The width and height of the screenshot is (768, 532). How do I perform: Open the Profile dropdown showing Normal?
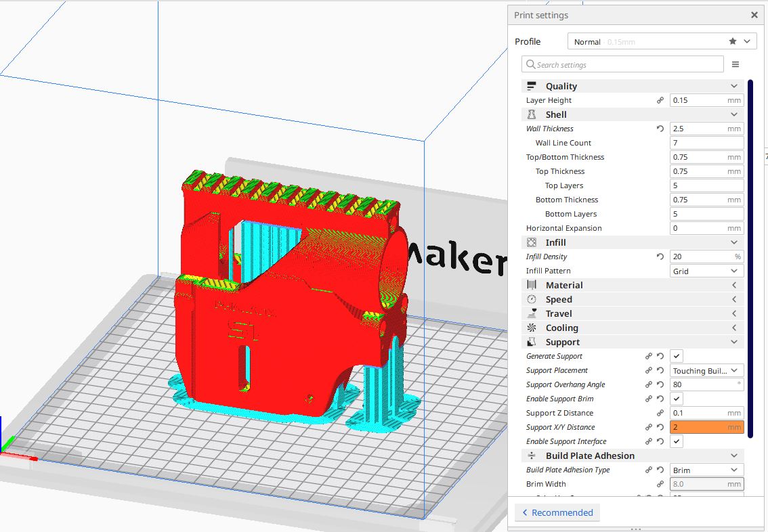point(662,41)
